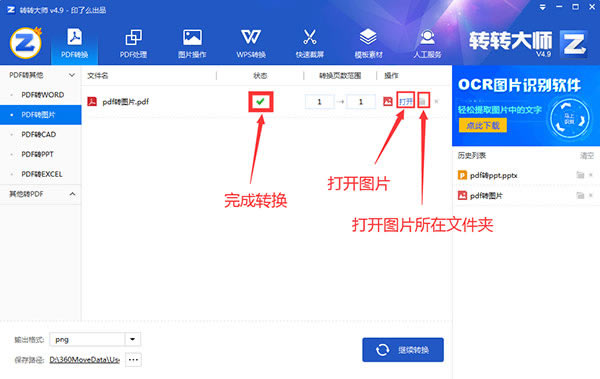The height and width of the screenshot is (379, 600).
Task: Open the png output format dropdown
Action: click(x=132, y=339)
